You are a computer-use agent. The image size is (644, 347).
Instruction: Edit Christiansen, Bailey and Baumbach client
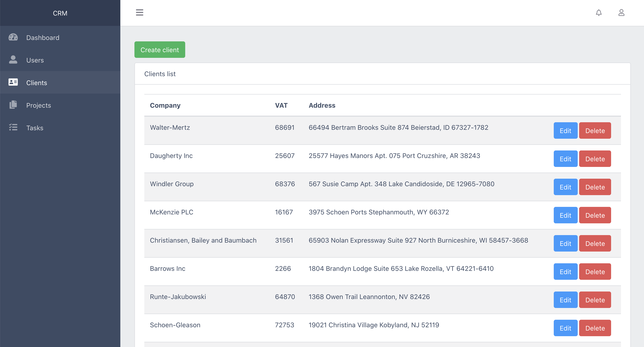[565, 244]
